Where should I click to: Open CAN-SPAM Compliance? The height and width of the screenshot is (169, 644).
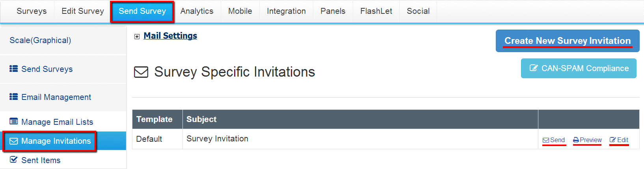click(x=579, y=68)
